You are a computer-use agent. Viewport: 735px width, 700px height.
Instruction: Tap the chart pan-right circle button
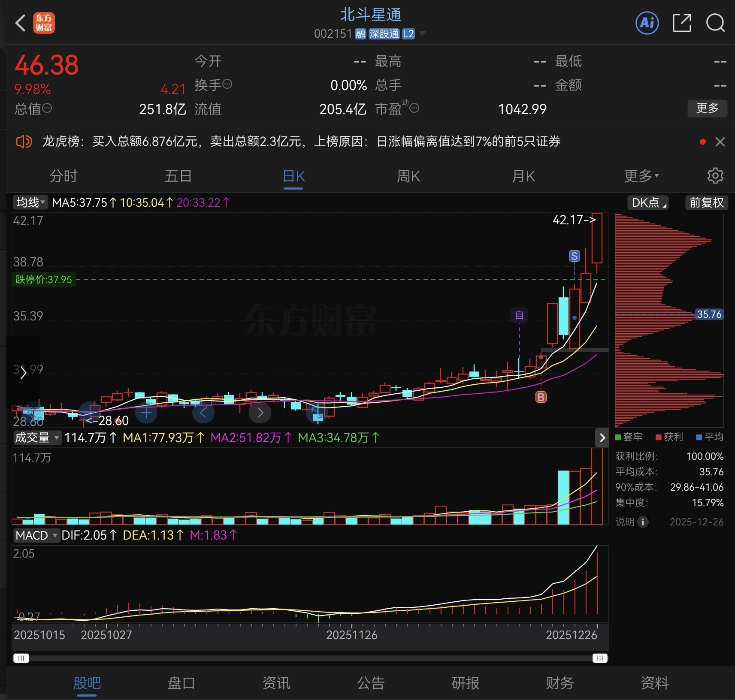point(260,413)
